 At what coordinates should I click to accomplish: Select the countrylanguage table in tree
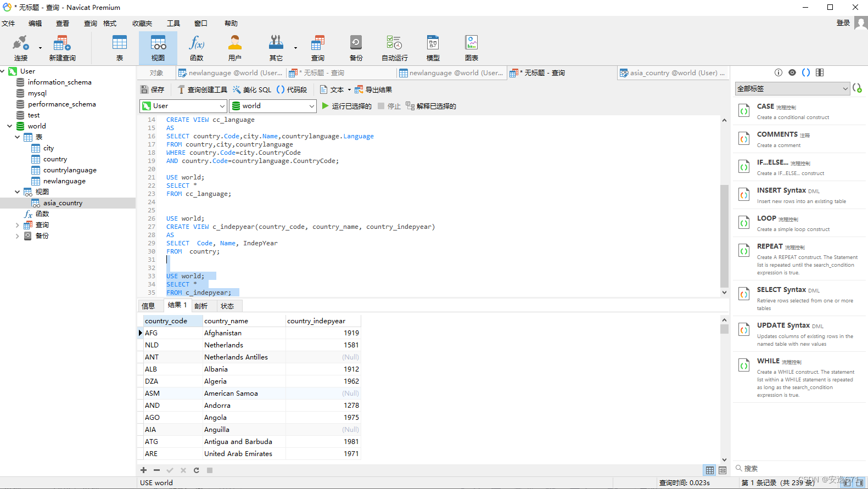coord(70,170)
